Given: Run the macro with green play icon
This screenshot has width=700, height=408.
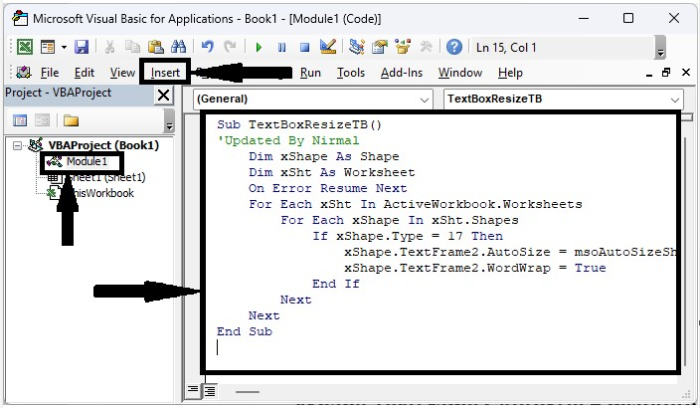Looking at the screenshot, I should point(258,47).
